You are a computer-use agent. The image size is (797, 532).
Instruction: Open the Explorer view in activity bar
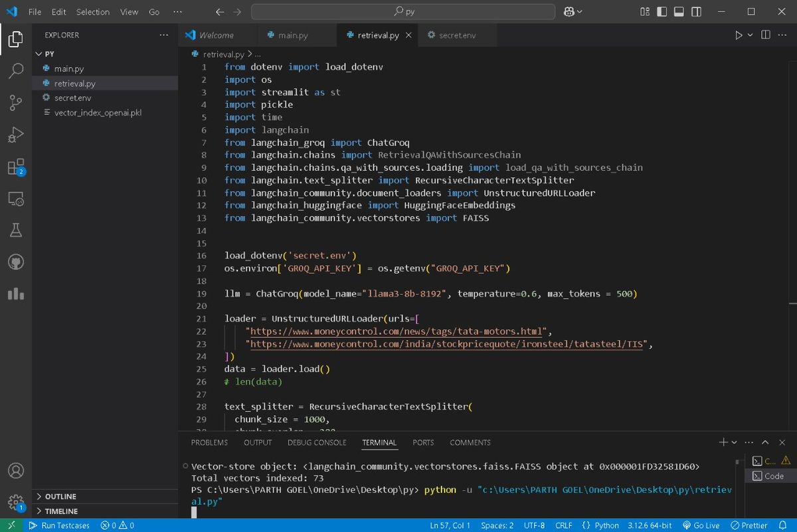coord(16,39)
